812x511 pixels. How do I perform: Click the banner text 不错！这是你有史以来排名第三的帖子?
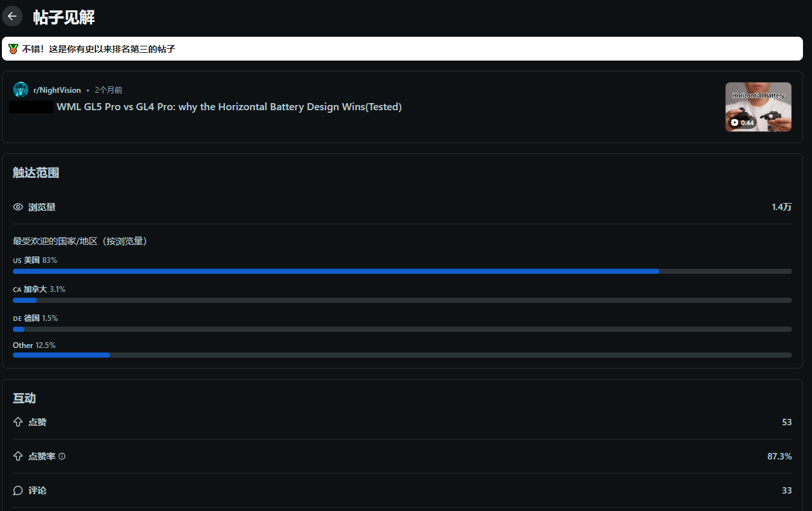pyautogui.click(x=99, y=49)
